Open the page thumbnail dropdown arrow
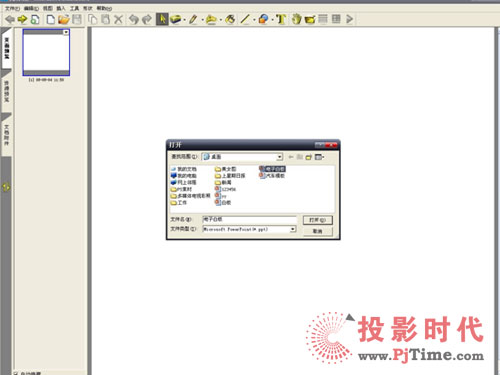 click(x=66, y=32)
